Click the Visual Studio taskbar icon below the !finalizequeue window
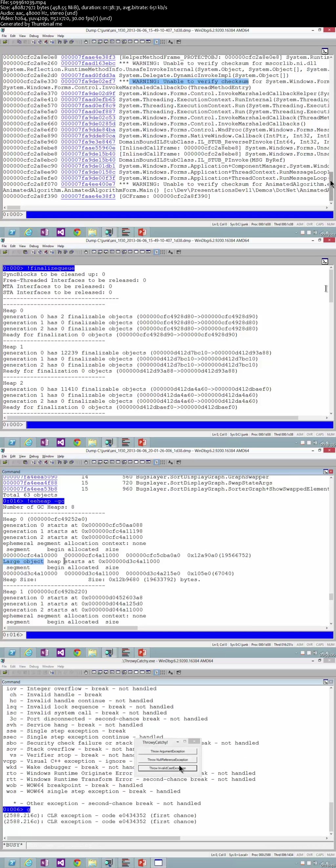The width and height of the screenshot is (336, 868). click(x=61, y=442)
